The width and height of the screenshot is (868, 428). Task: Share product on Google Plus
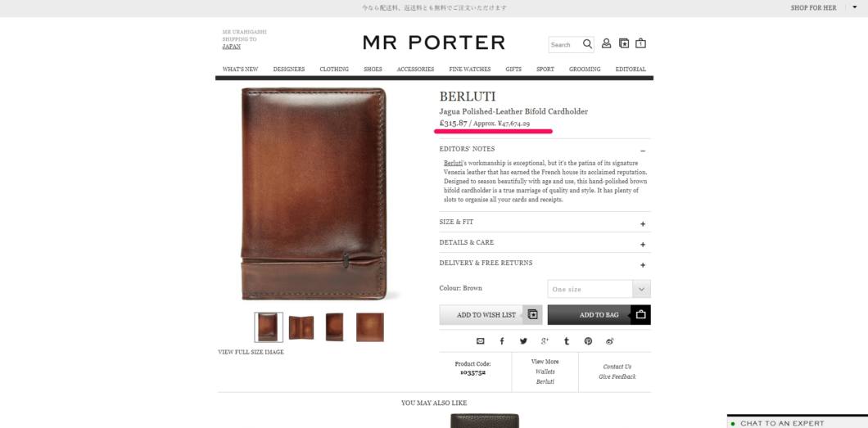[x=545, y=341]
